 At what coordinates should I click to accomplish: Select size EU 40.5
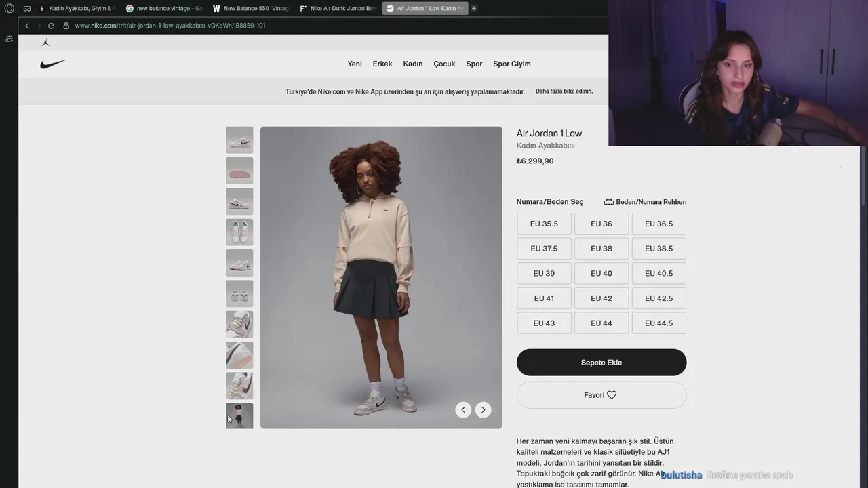[x=659, y=273]
